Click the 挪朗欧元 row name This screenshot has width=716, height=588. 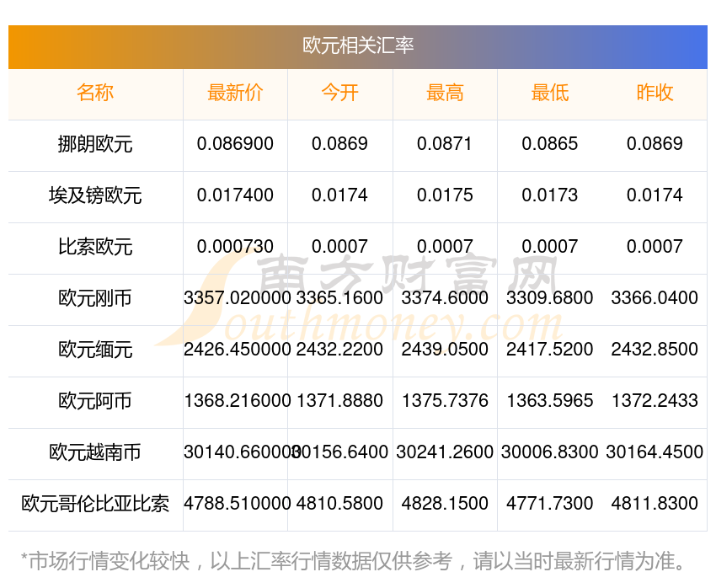tap(95, 144)
